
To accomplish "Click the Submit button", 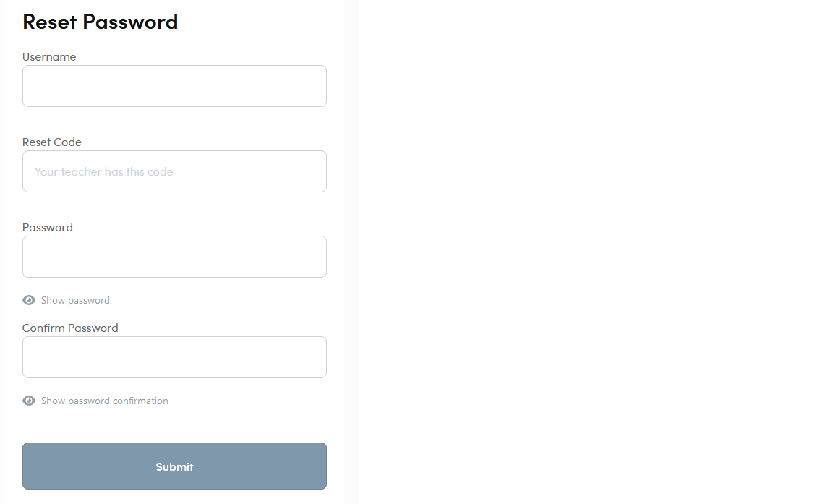I will (x=174, y=466).
